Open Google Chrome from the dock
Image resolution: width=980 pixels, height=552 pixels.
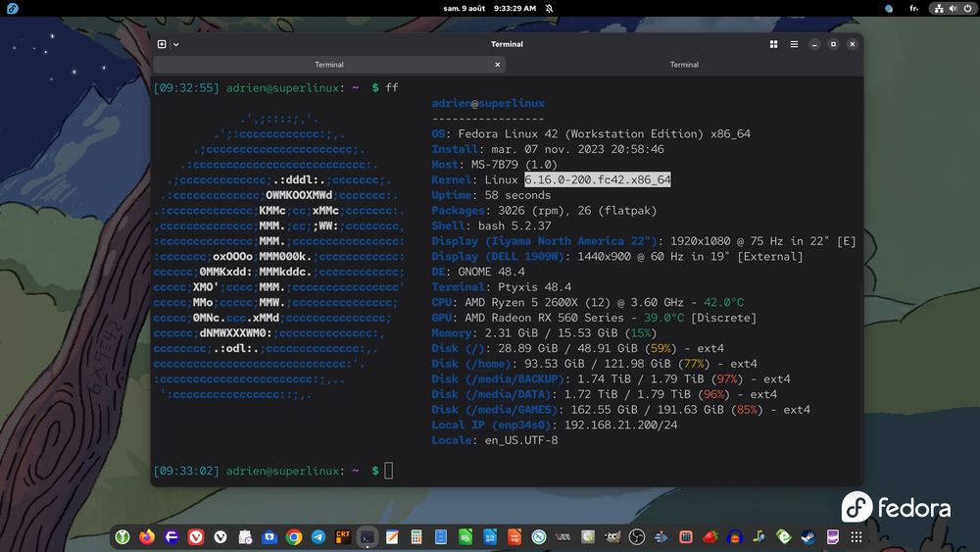pyautogui.click(x=294, y=536)
